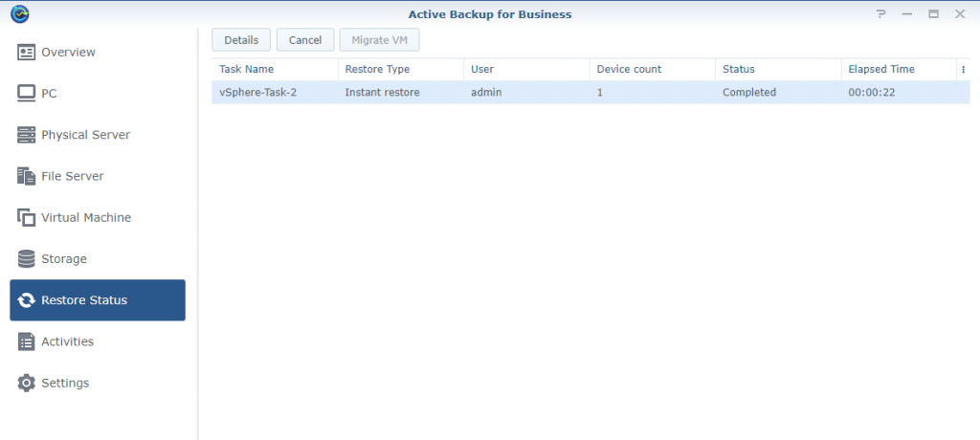This screenshot has width=980, height=440.
Task: Click the Overview sidebar icon
Action: (27, 52)
